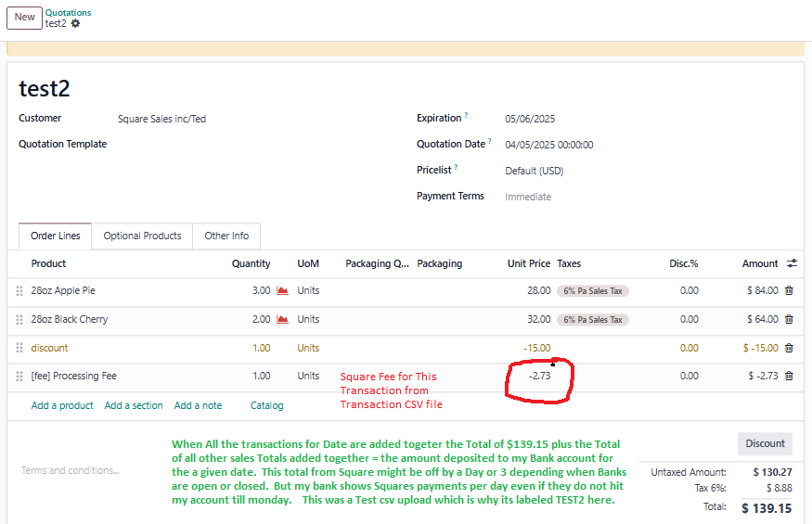Click trash icon on discount line
The width and height of the screenshot is (812, 524).
(x=789, y=348)
